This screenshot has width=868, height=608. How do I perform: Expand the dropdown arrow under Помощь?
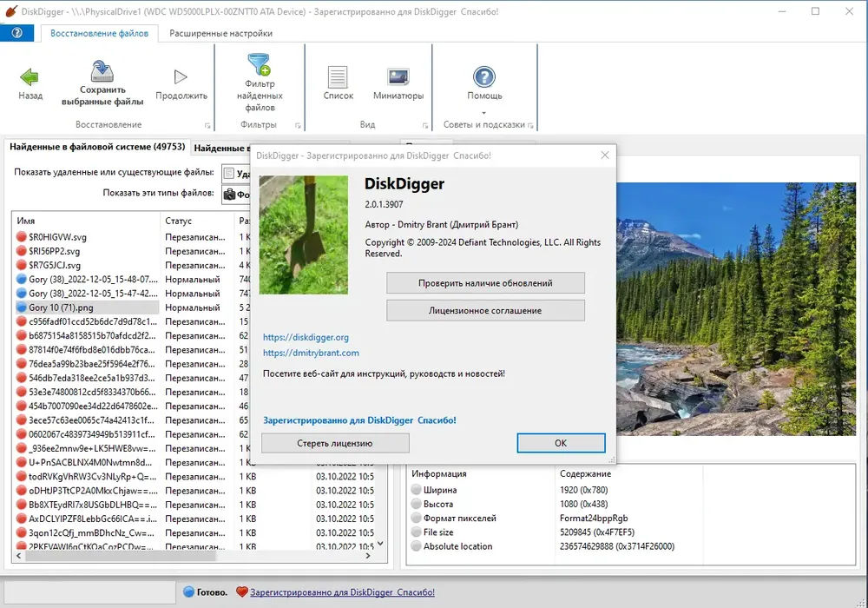pyautogui.click(x=484, y=112)
